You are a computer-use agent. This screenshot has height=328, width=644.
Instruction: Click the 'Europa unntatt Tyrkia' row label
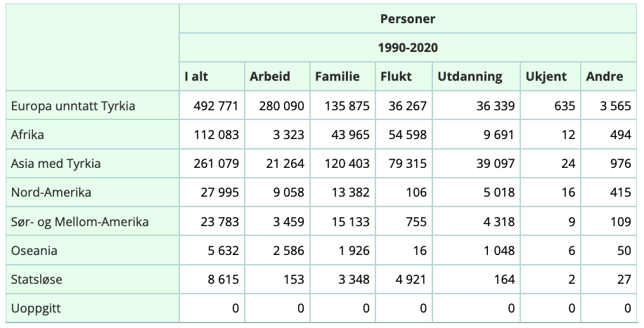(x=73, y=107)
